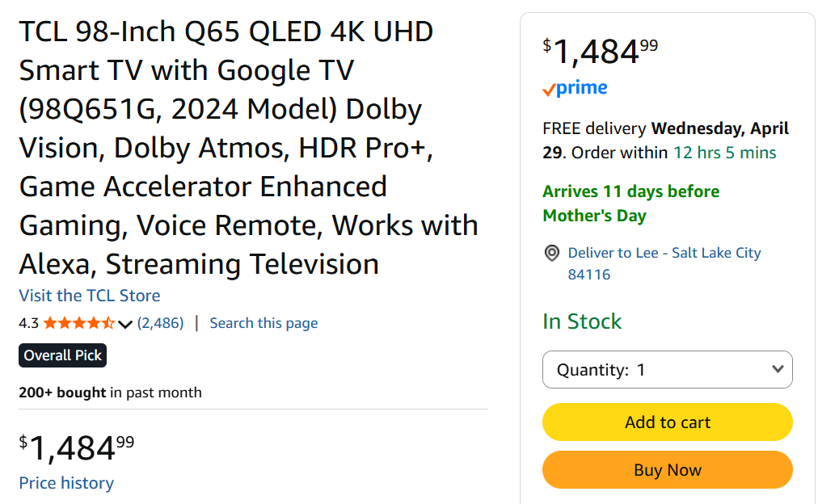Click the Overall Pick badge

63,355
